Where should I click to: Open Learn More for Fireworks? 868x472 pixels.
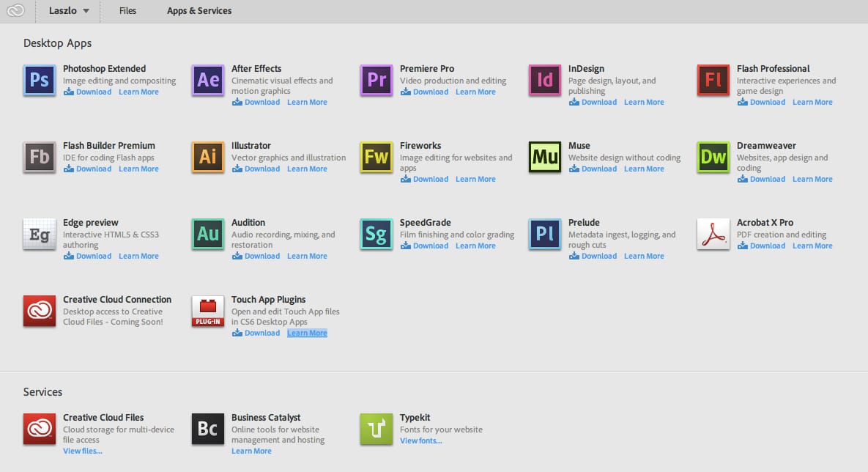point(475,179)
